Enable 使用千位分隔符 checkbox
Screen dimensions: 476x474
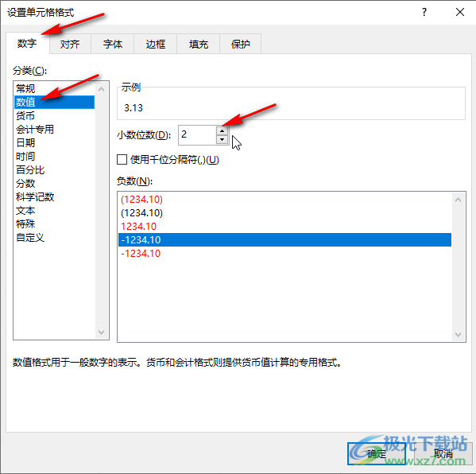pyautogui.click(x=122, y=160)
